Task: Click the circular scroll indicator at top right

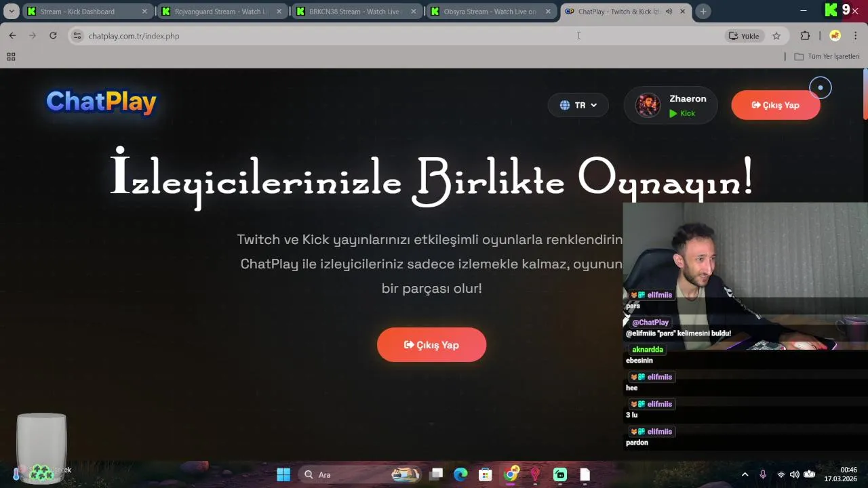Action: [x=820, y=87]
